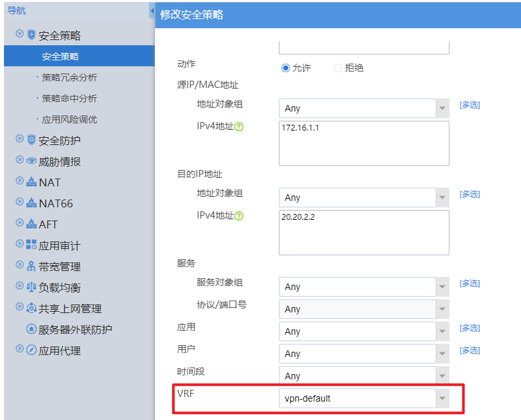Expand the AFT navigation tree item
The image size is (521, 420).
[19, 224]
